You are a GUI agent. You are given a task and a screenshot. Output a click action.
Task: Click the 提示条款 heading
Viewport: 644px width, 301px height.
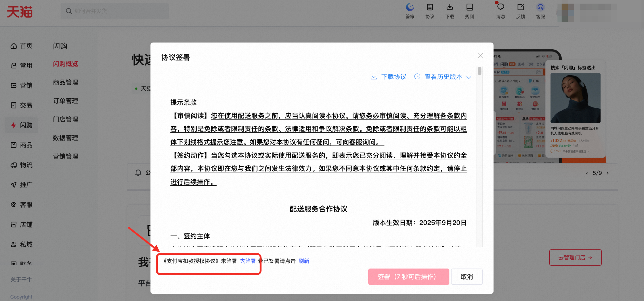point(183,102)
